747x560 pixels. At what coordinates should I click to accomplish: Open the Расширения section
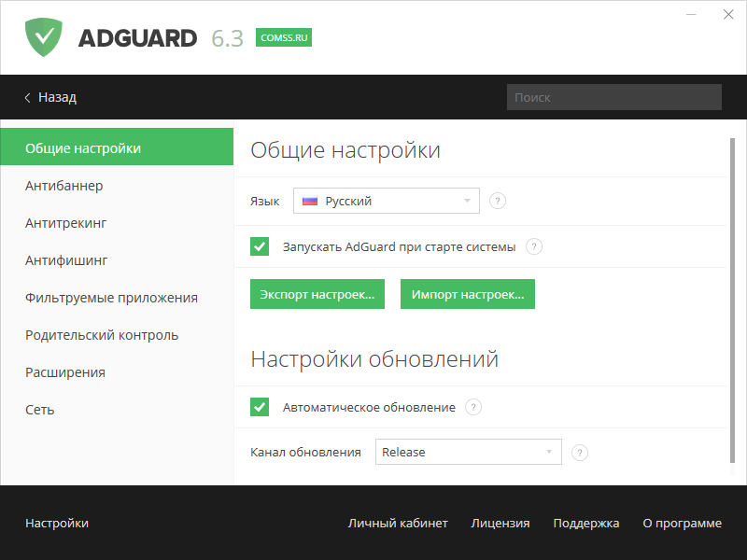(117, 372)
